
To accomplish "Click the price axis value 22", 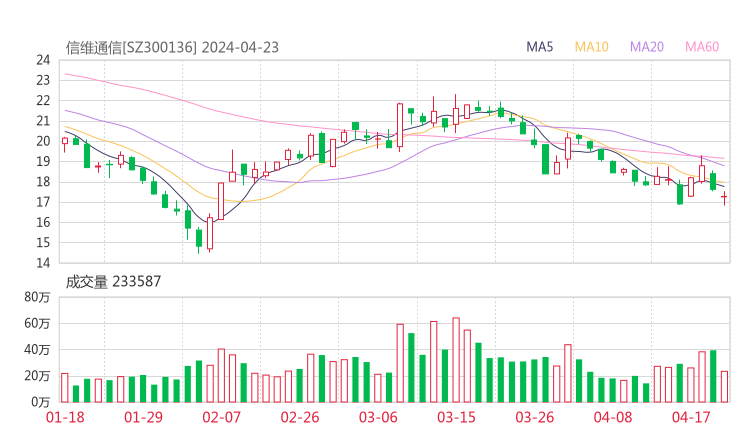I will coord(43,101).
